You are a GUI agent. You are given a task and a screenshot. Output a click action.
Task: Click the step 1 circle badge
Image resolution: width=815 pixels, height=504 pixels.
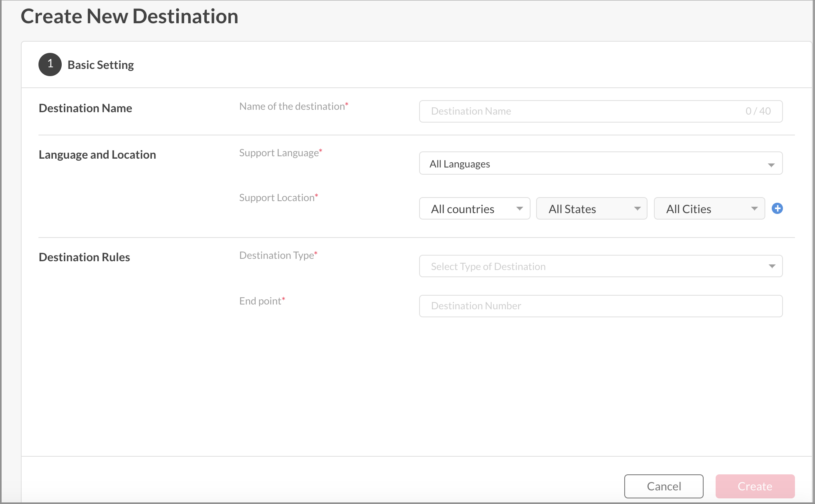click(x=50, y=64)
